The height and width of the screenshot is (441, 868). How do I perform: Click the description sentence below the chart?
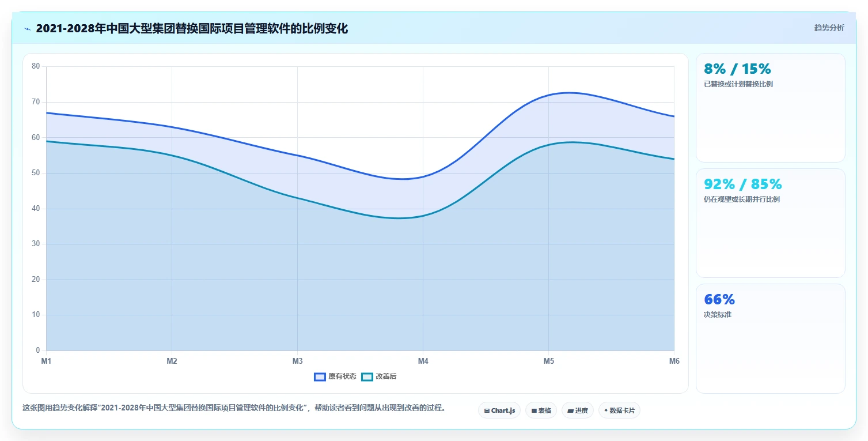point(234,408)
